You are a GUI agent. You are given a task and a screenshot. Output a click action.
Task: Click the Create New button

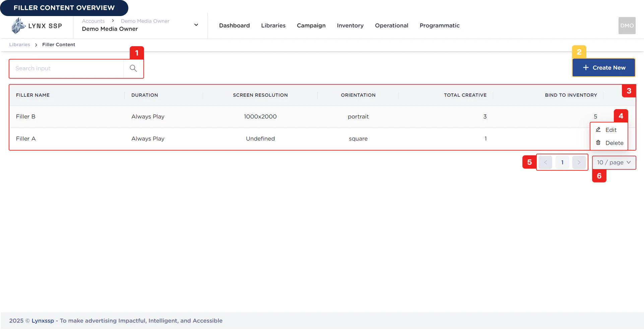(603, 68)
